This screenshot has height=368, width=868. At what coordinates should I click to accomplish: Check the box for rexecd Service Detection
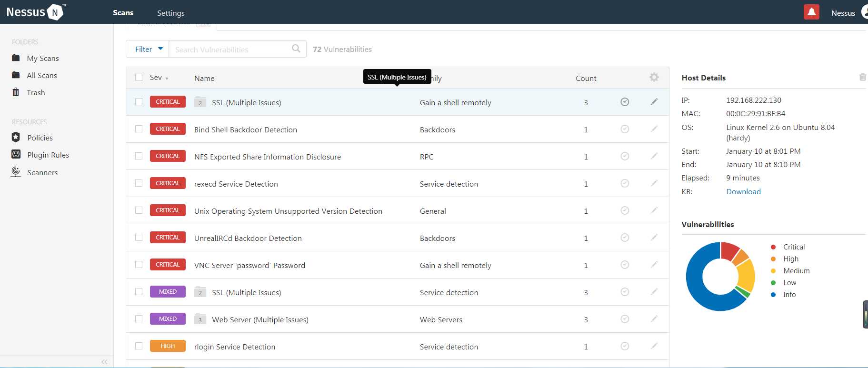click(x=139, y=183)
